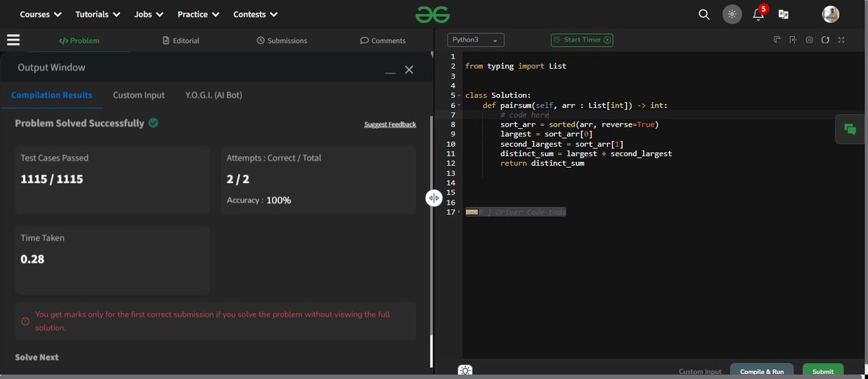Open notifications bell with 5 badge
868x379 pixels.
click(x=759, y=13)
